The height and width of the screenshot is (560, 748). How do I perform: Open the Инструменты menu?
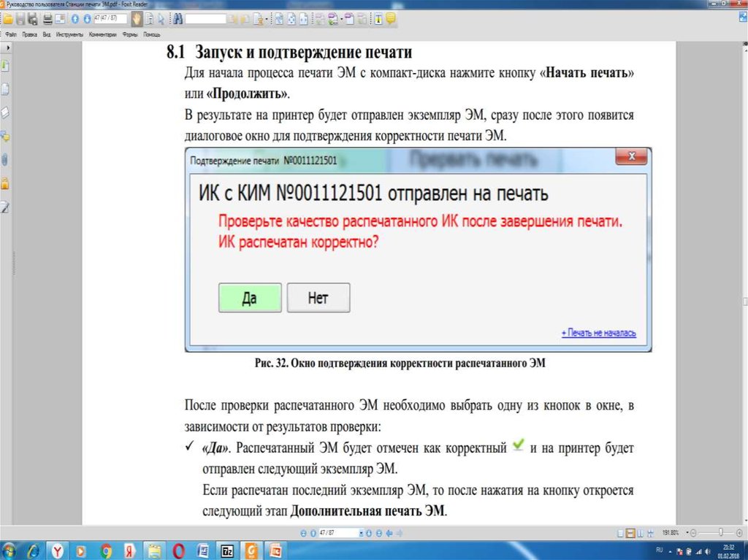coord(69,34)
